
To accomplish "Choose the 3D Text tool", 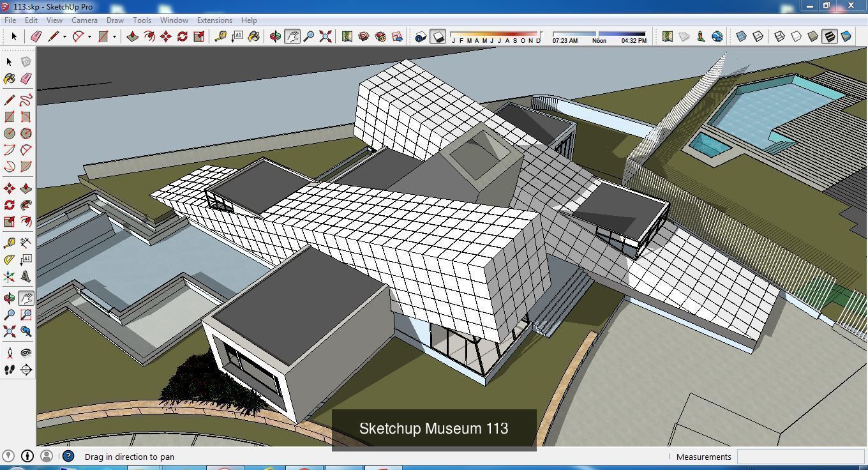I will point(26,277).
